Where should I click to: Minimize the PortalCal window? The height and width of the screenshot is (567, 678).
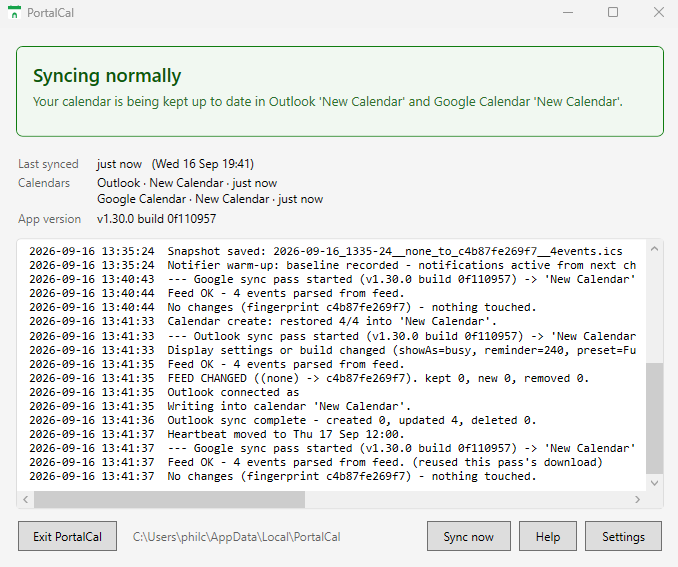pyautogui.click(x=568, y=13)
